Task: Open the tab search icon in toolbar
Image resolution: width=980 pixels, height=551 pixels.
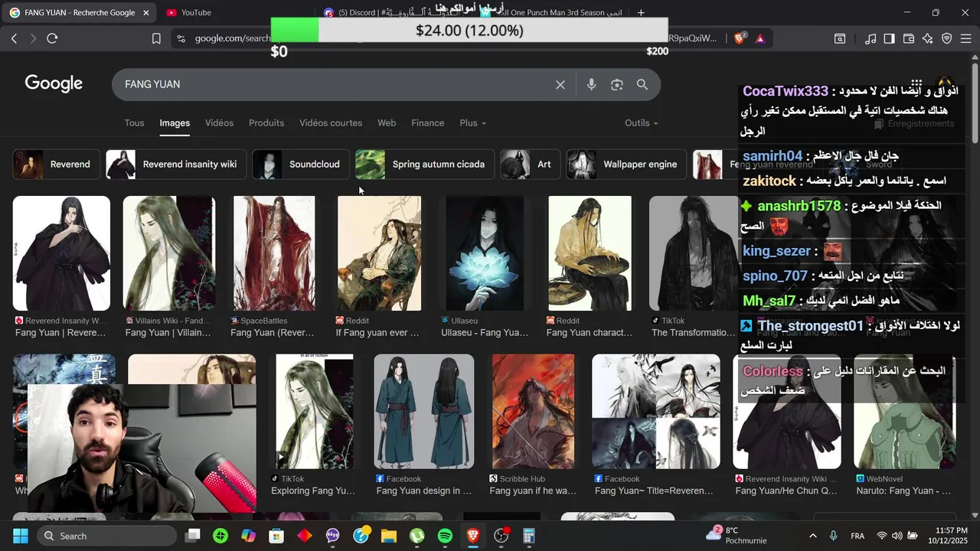Action: click(x=840, y=38)
